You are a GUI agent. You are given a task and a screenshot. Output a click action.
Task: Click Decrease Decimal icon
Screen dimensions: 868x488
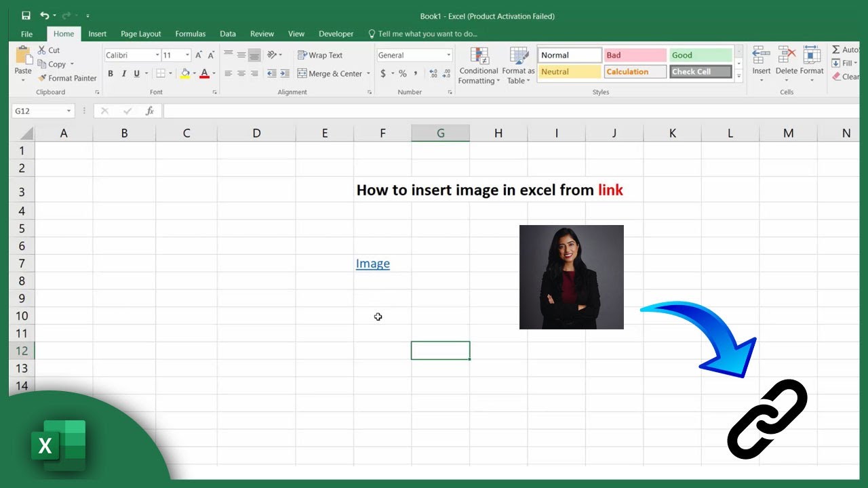coord(447,73)
